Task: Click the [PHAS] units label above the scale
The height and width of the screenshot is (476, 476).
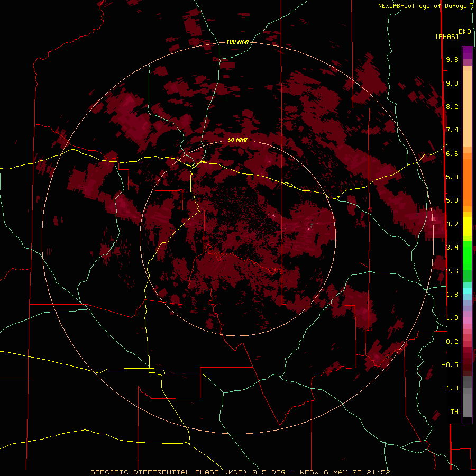Action: click(x=447, y=36)
